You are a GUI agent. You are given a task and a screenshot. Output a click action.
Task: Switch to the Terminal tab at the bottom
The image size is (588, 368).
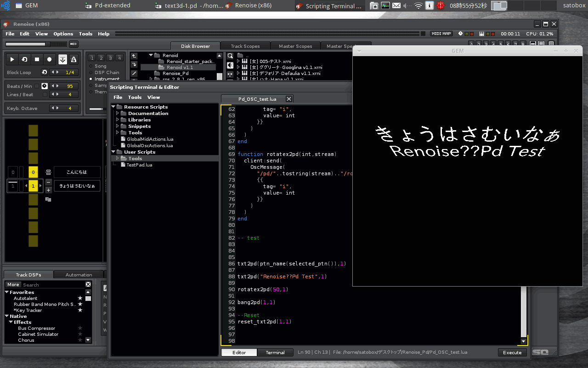pyautogui.click(x=275, y=352)
